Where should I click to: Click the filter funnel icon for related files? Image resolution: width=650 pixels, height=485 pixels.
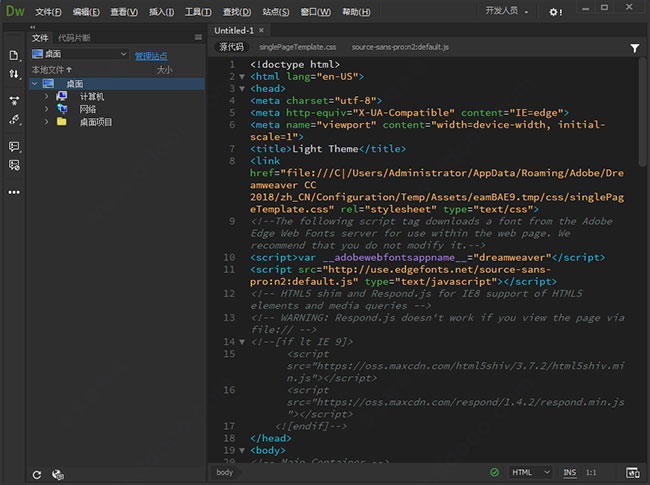(x=635, y=47)
